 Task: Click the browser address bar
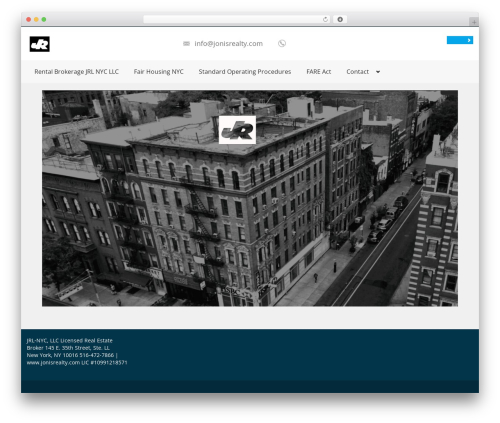click(x=237, y=19)
